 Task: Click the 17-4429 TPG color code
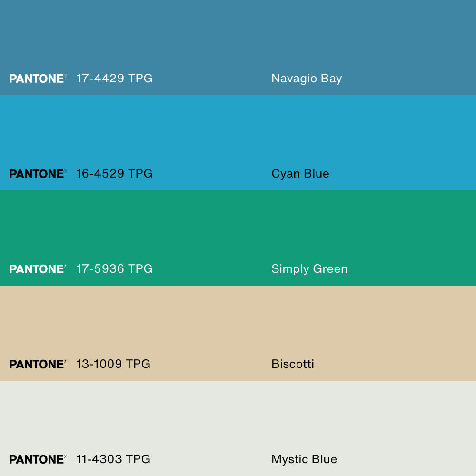pos(114,79)
